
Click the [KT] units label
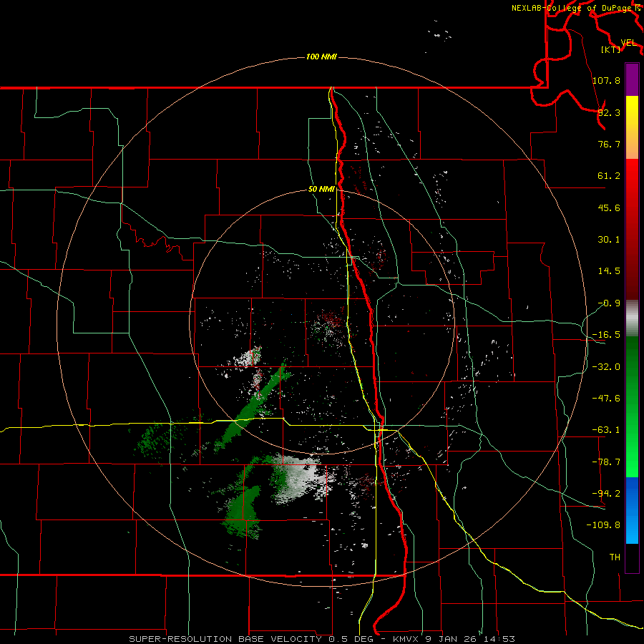point(611,49)
